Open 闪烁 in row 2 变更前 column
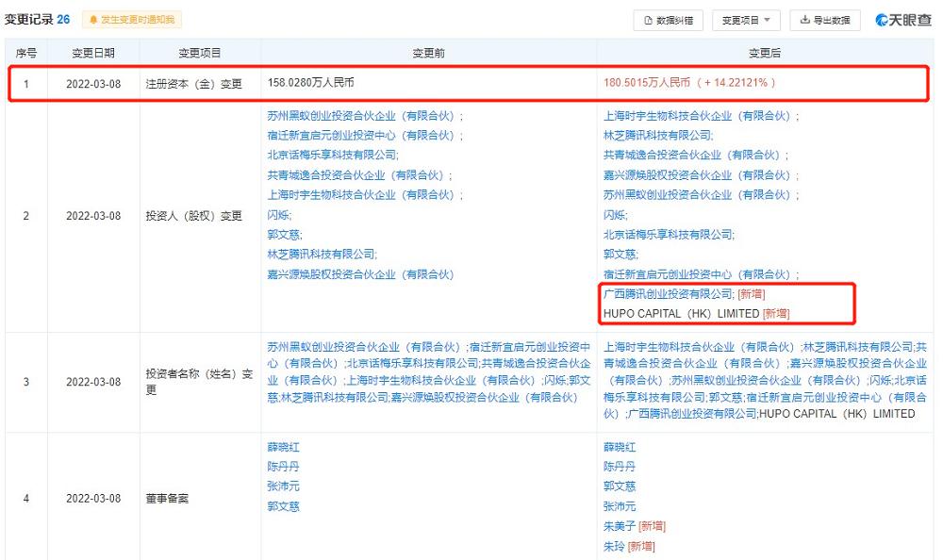The image size is (943, 560). [279, 215]
